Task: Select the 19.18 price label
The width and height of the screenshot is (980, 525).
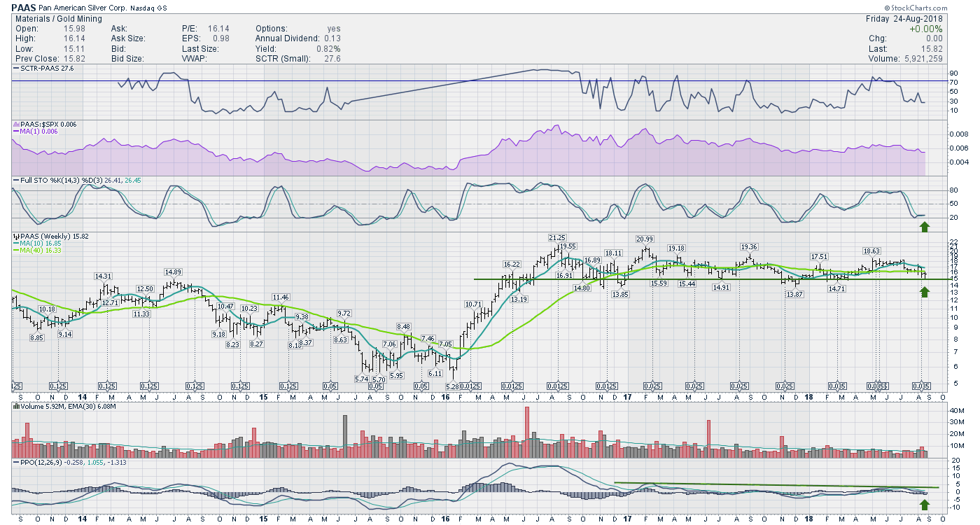Action: pyautogui.click(x=676, y=248)
